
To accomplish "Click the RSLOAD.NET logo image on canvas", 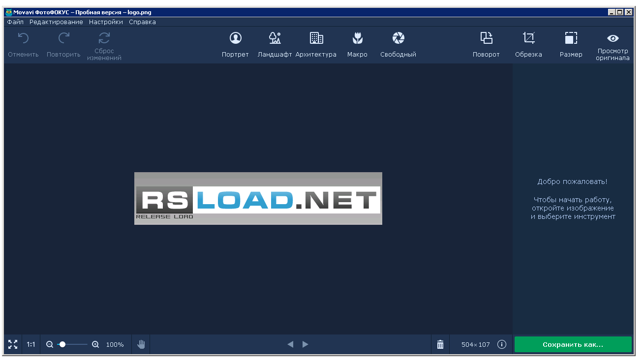I will (x=258, y=198).
